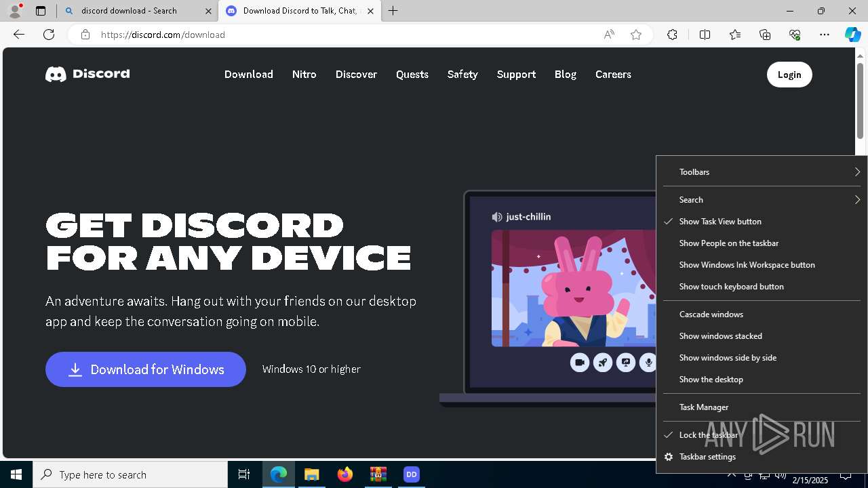Screen dimensions: 868x488
Task: Toggle split screen icon
Action: tap(705, 35)
